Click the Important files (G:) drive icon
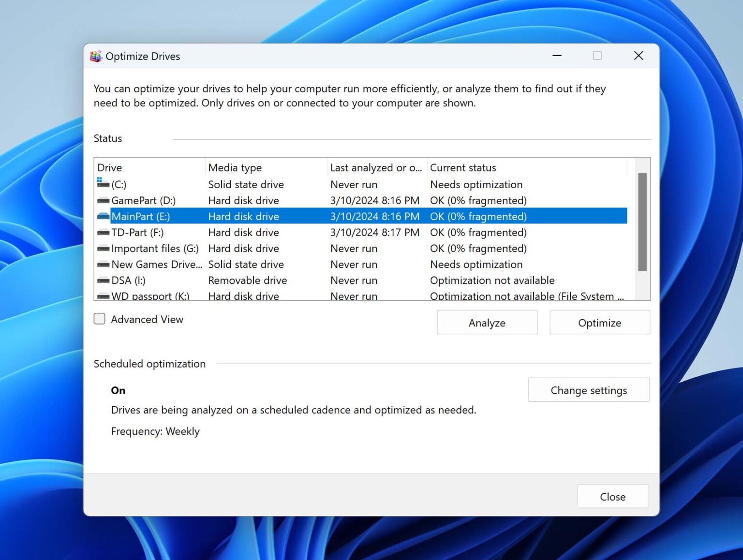This screenshot has height=560, width=743. click(x=103, y=248)
